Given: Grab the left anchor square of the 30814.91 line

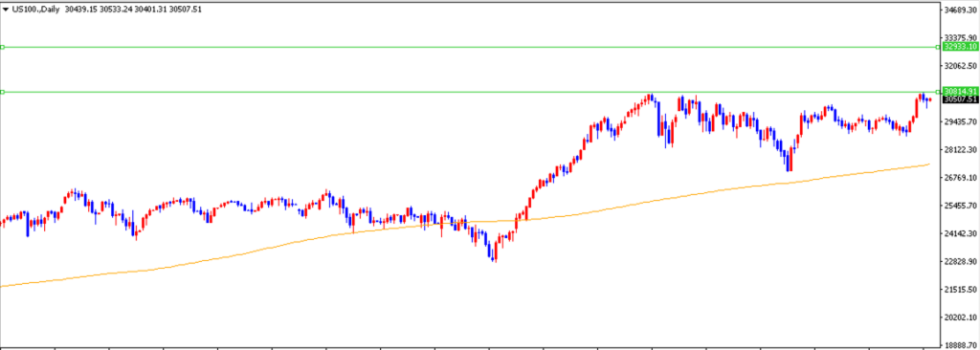Looking at the screenshot, I should [3, 92].
